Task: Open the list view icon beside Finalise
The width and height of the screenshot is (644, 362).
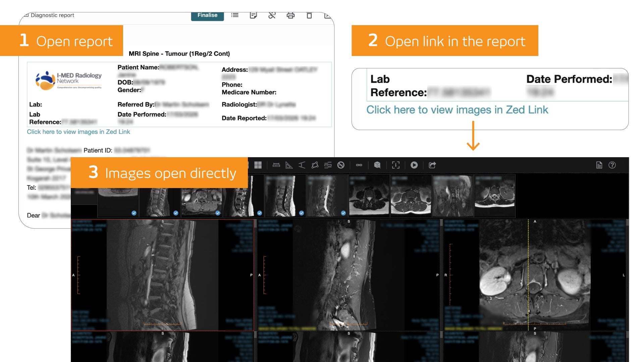Action: 235,15
